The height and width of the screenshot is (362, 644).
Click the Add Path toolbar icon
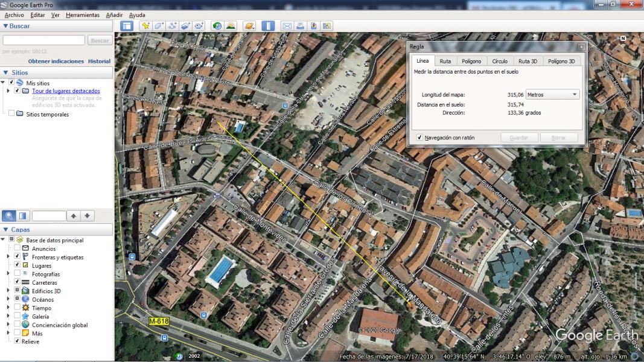coord(173,26)
